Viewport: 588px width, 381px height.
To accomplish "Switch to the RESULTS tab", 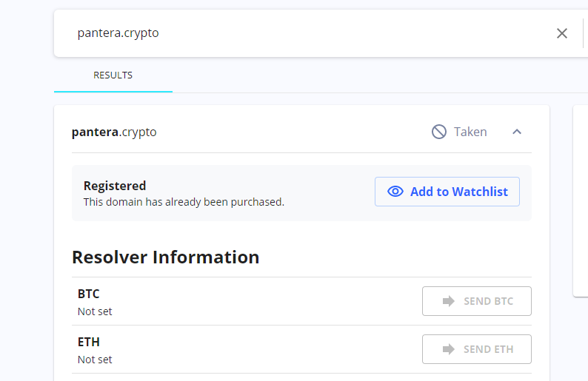I will click(113, 75).
